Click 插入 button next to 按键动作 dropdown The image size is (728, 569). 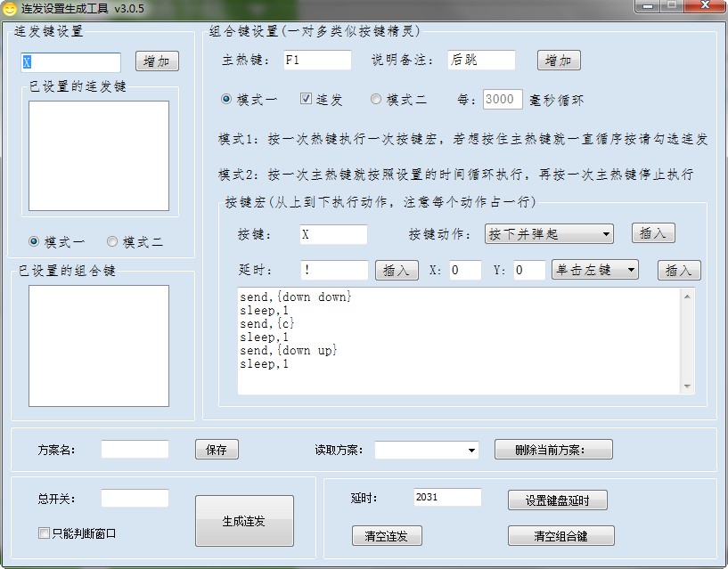coord(654,234)
